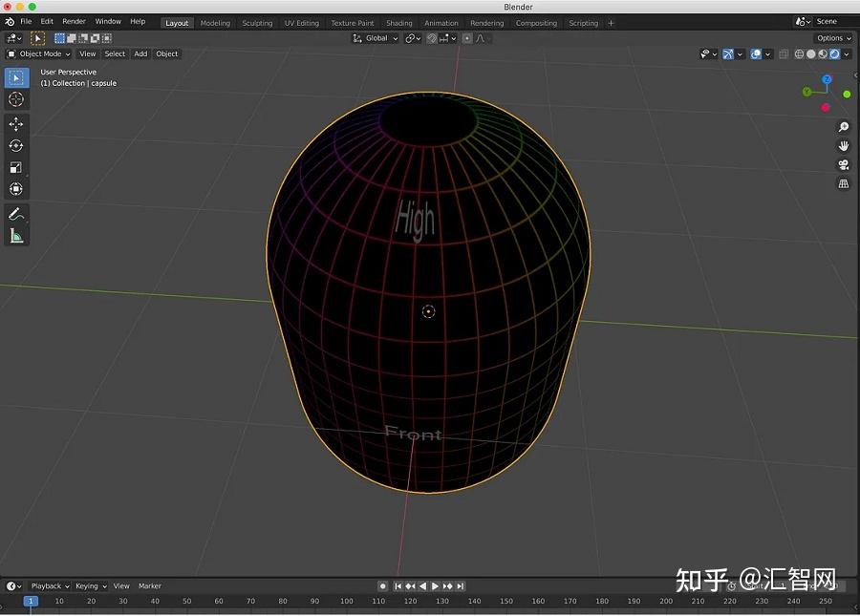Click the current frame field showing 1
Screen dimensions: 860x616
30,602
